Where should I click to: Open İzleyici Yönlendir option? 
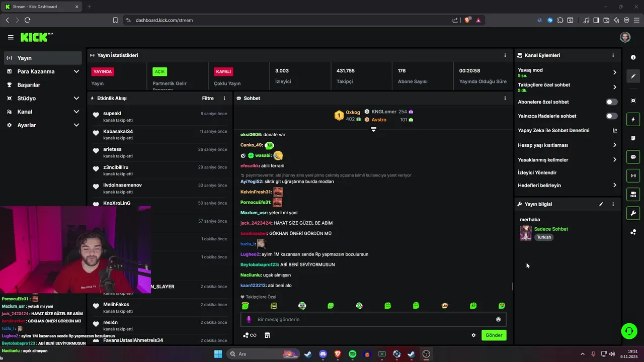(x=537, y=172)
